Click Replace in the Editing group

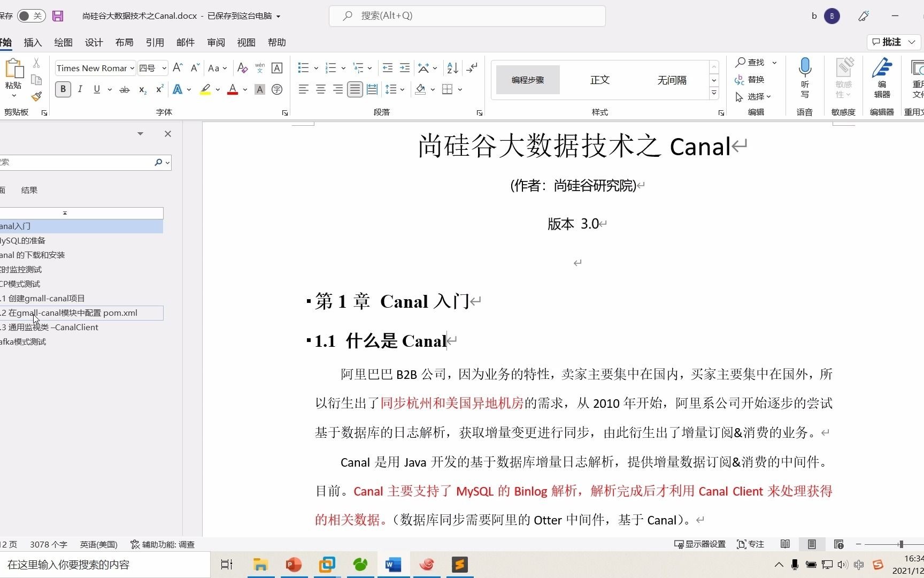pyautogui.click(x=750, y=79)
